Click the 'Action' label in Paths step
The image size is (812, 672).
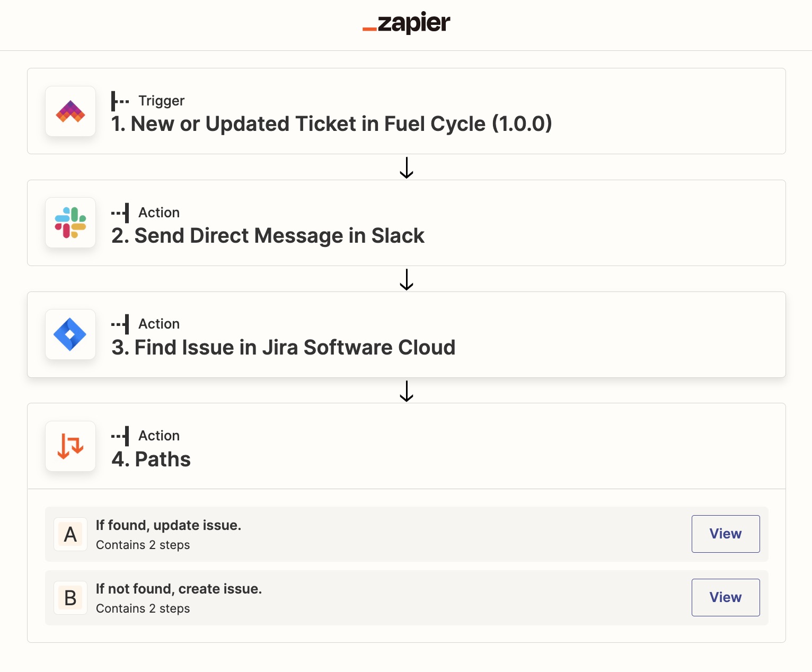(159, 436)
